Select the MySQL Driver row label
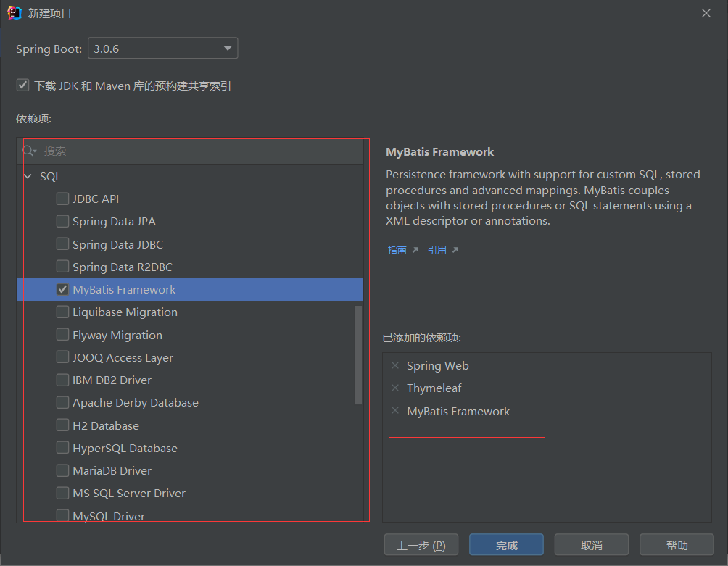Viewport: 728px width, 566px height. click(x=109, y=516)
